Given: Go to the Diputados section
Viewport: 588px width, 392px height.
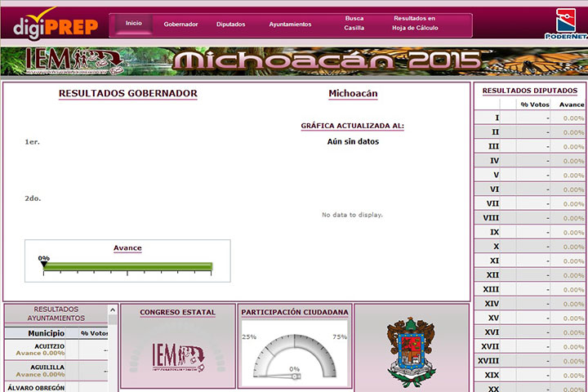Looking at the screenshot, I should tap(230, 24).
